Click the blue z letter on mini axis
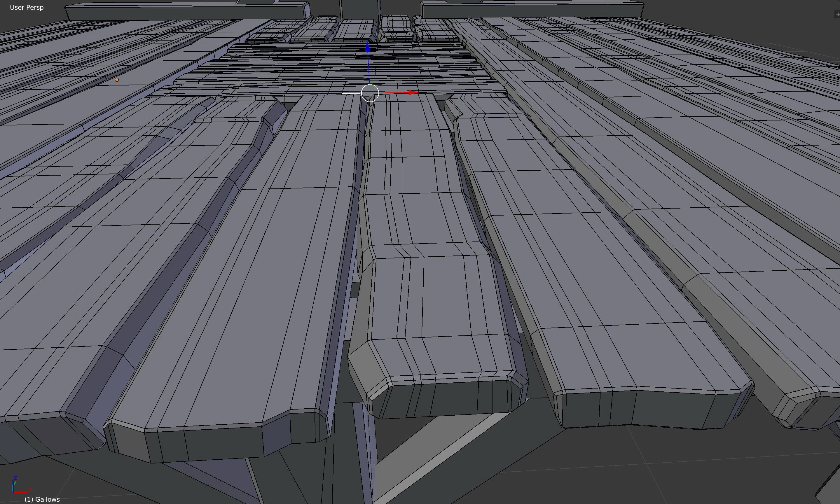The height and width of the screenshot is (504, 840). pyautogui.click(x=15, y=478)
